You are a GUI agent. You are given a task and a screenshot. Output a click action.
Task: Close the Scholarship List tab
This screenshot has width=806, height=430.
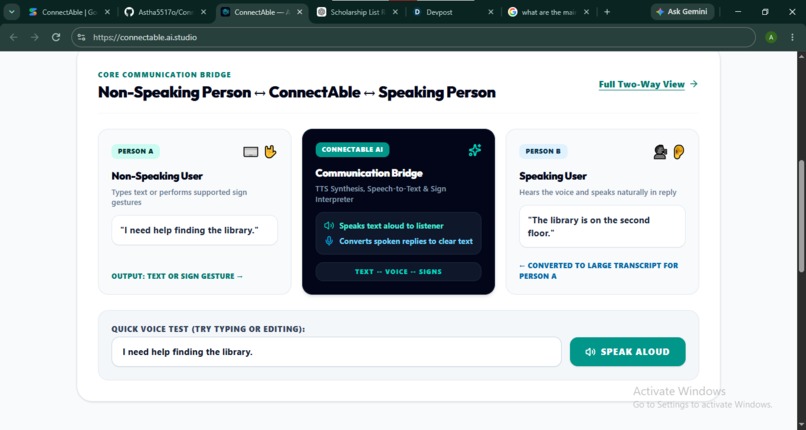pos(395,12)
